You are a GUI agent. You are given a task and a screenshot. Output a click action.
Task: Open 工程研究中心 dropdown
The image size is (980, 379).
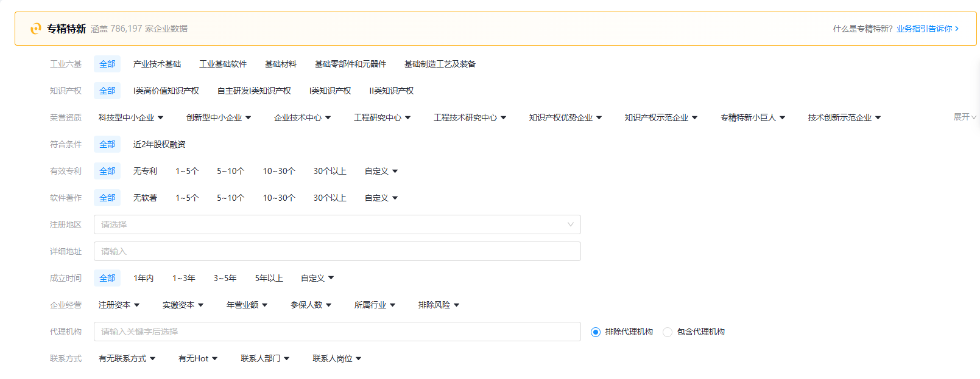click(382, 117)
